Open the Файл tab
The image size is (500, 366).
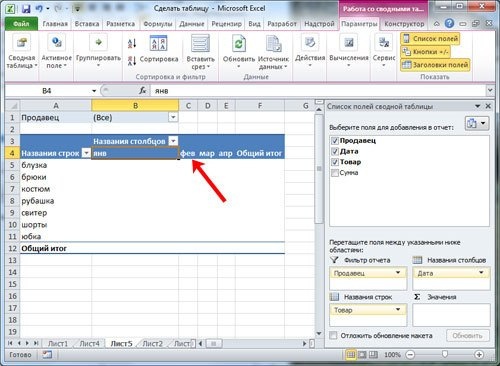21,24
